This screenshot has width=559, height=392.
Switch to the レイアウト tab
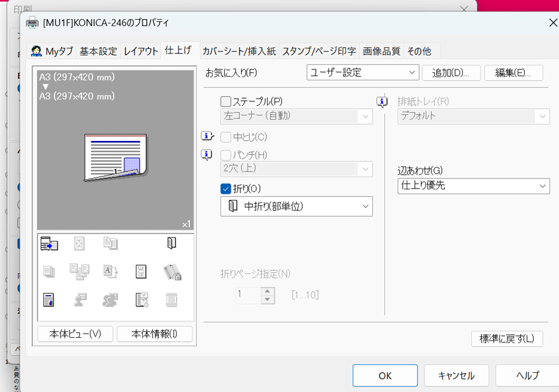[141, 51]
